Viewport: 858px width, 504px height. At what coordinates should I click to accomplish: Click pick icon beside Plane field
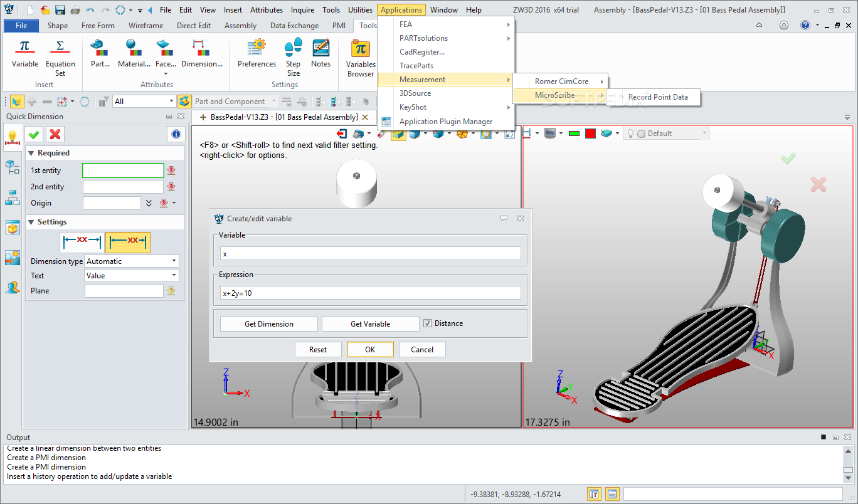click(171, 291)
